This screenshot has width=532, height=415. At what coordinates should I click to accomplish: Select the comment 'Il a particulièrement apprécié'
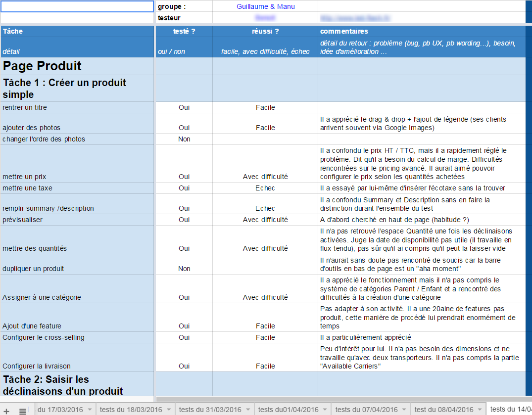[422, 337]
